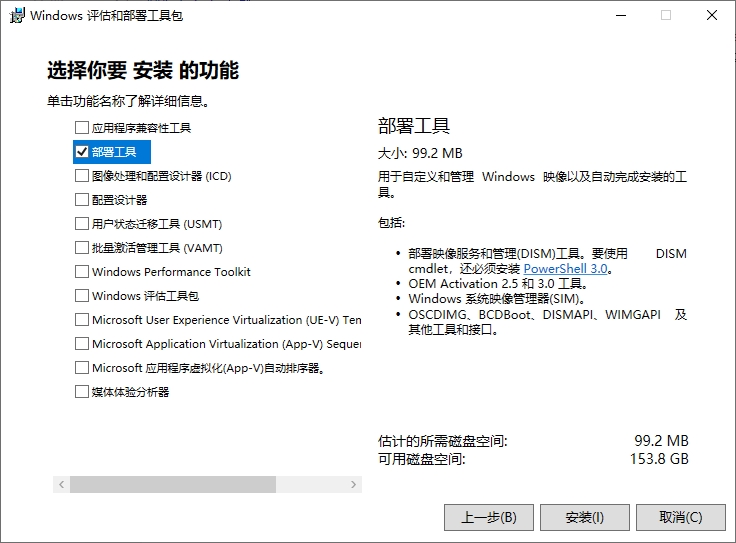The image size is (736, 543).
Task: Click the horizontal scrollbar right arrow
Action: point(353,484)
